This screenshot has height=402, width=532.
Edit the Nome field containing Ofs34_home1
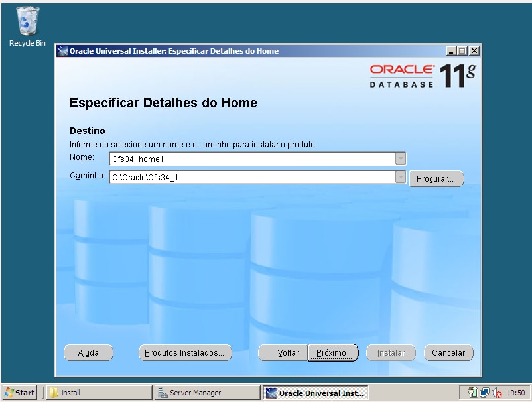(253, 159)
